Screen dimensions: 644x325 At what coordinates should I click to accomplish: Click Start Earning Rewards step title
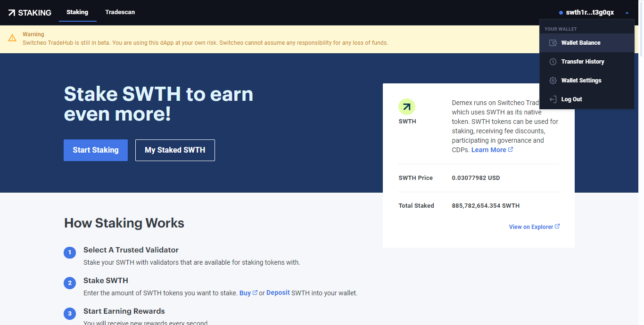click(124, 311)
